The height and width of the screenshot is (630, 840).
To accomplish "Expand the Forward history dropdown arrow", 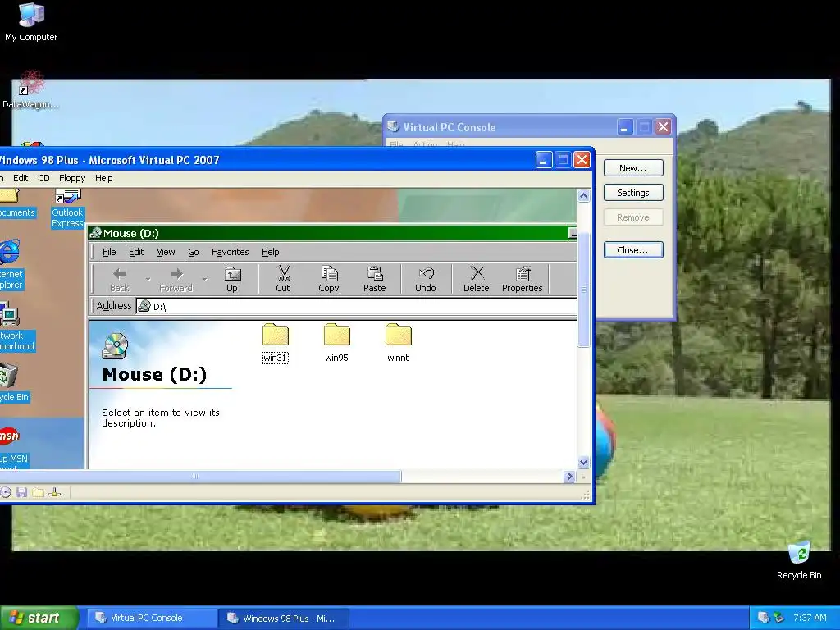I will click(204, 279).
